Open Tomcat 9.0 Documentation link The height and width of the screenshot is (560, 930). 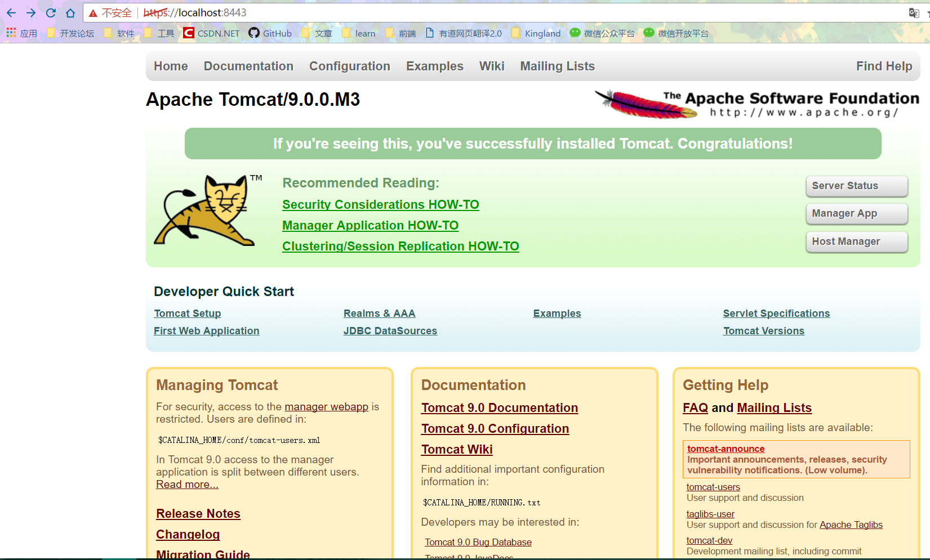[x=500, y=408]
